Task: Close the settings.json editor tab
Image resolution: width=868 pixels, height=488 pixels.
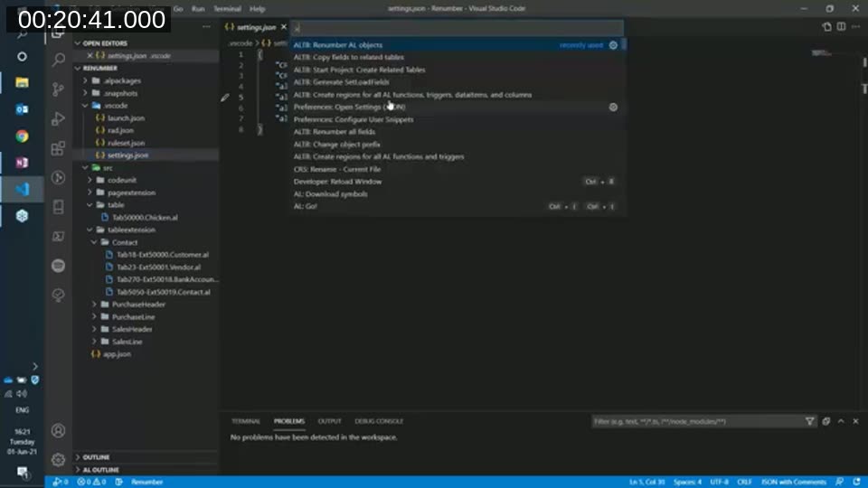Action: (284, 26)
